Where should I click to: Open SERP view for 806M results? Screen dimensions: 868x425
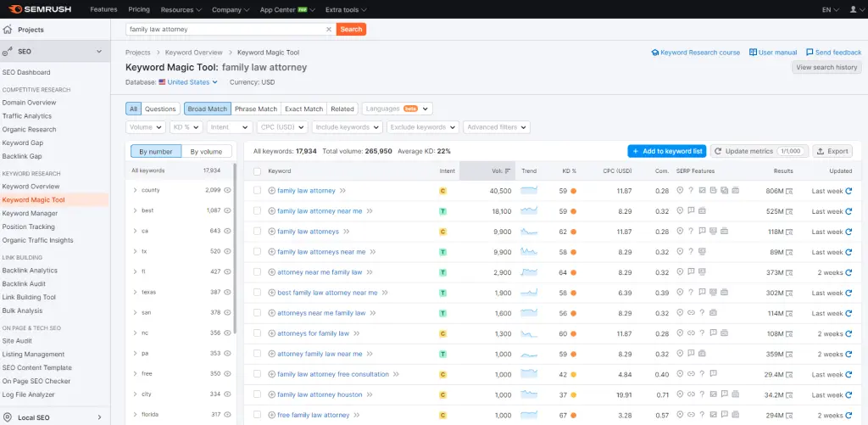click(789, 191)
